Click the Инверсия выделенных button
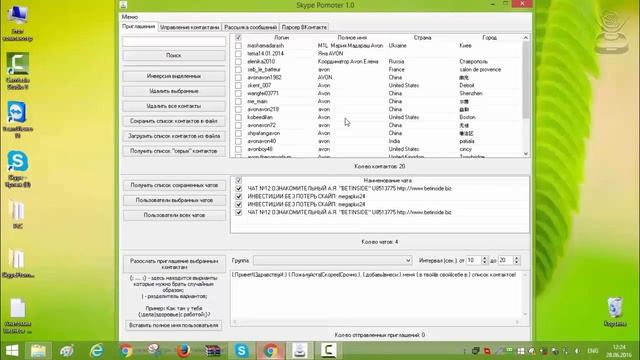The image size is (640, 360). pyautogui.click(x=174, y=76)
